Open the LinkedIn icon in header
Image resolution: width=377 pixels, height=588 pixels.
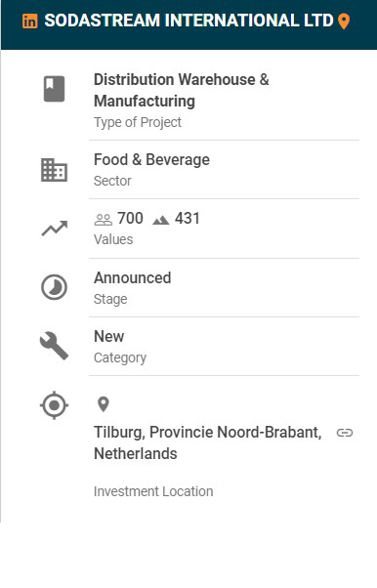point(30,21)
